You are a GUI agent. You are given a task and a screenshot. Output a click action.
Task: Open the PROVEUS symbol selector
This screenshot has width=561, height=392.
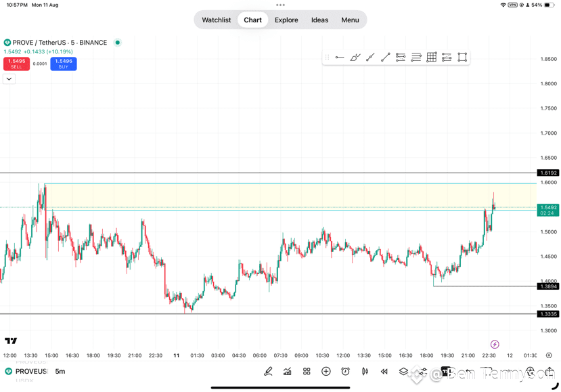(x=26, y=372)
